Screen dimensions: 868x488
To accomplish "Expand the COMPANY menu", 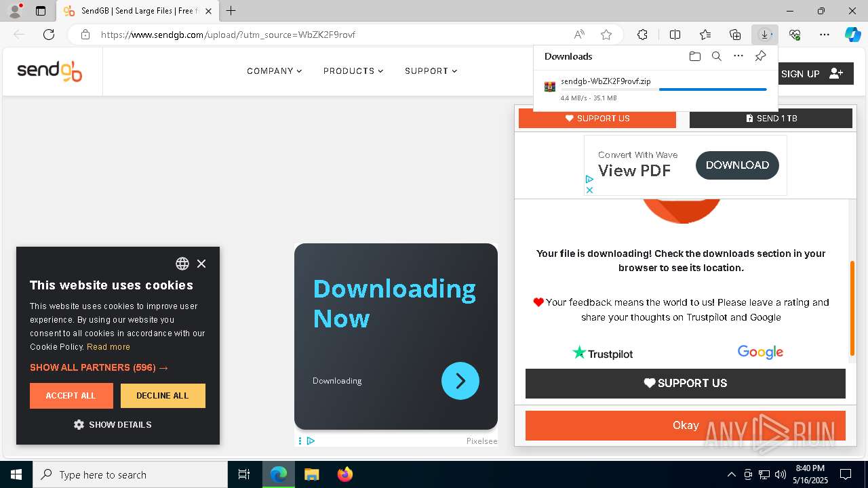I will [275, 70].
